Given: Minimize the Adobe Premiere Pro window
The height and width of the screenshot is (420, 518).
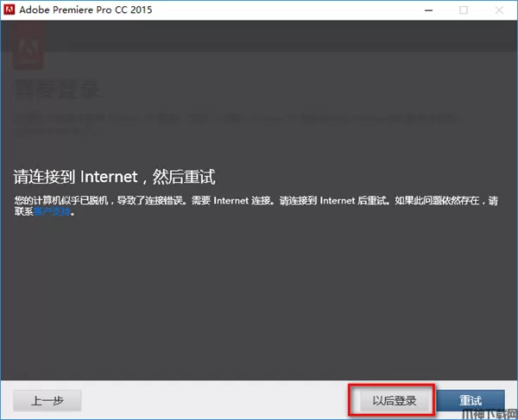Looking at the screenshot, I should [x=428, y=10].
